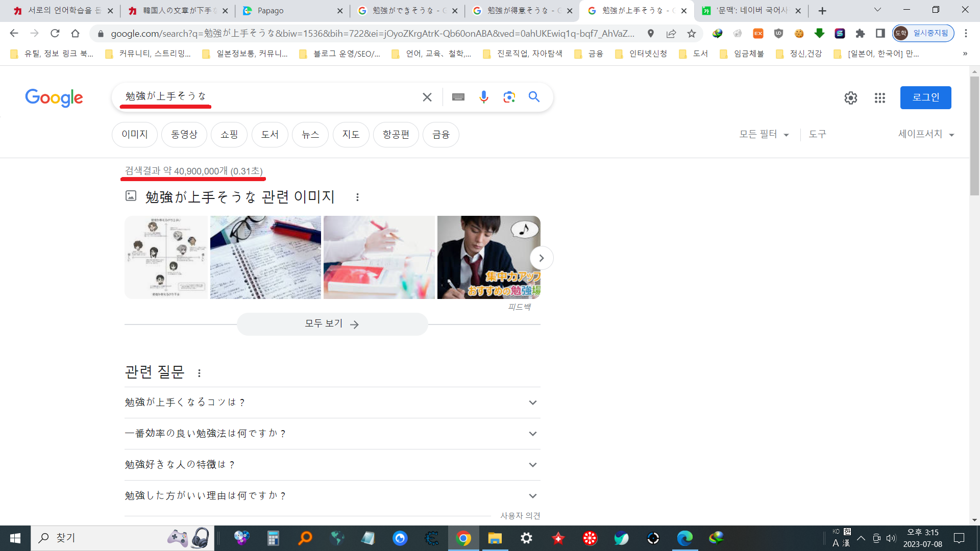Expand question 勉強好きな人の特徴は？
980x551 pixels.
pos(332,465)
